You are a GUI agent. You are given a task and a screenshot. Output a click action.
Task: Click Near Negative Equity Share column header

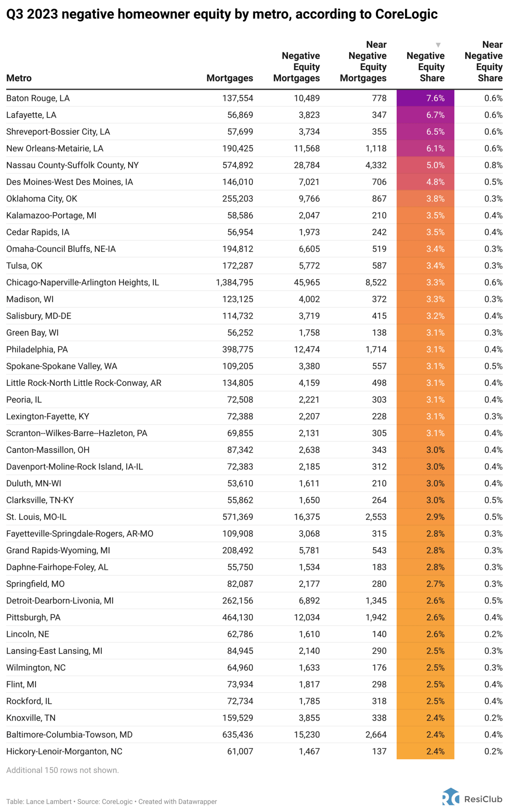(484, 61)
